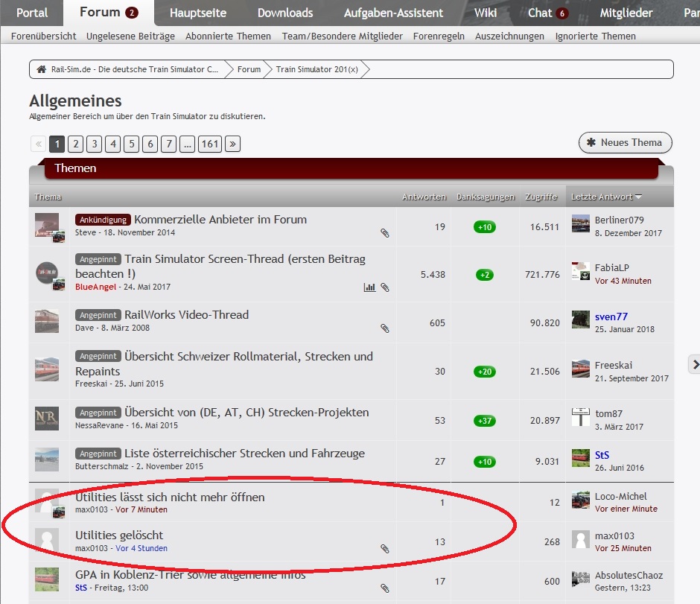Click the NR avatar of NessaRevane
This screenshot has width=700, height=604.
pos(47,419)
